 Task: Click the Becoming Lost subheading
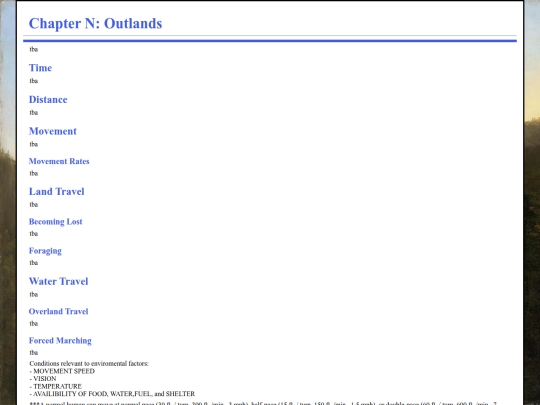(55, 222)
